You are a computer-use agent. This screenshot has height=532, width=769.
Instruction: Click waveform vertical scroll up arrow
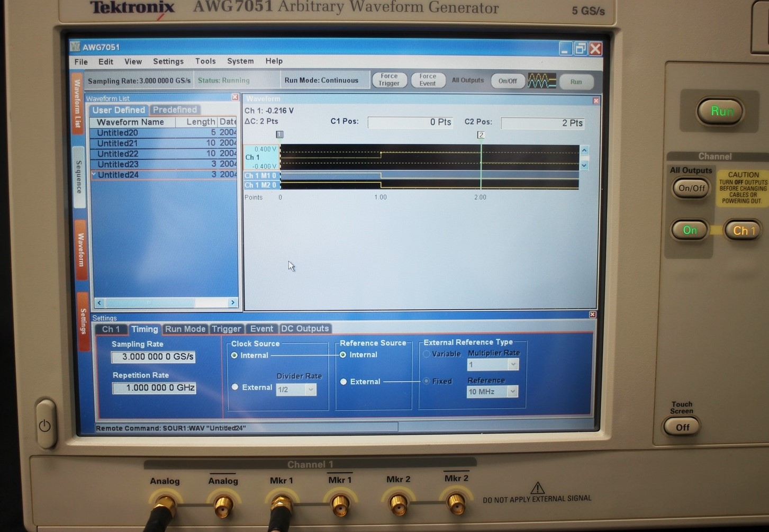584,150
